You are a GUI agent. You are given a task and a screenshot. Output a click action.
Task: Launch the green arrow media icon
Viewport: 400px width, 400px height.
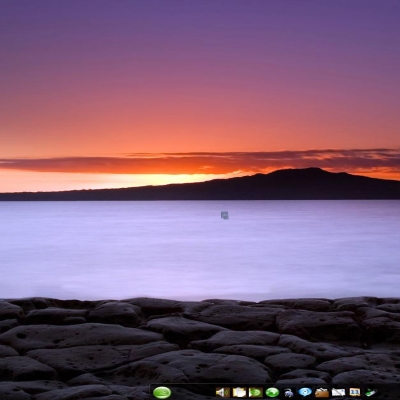tap(256, 392)
